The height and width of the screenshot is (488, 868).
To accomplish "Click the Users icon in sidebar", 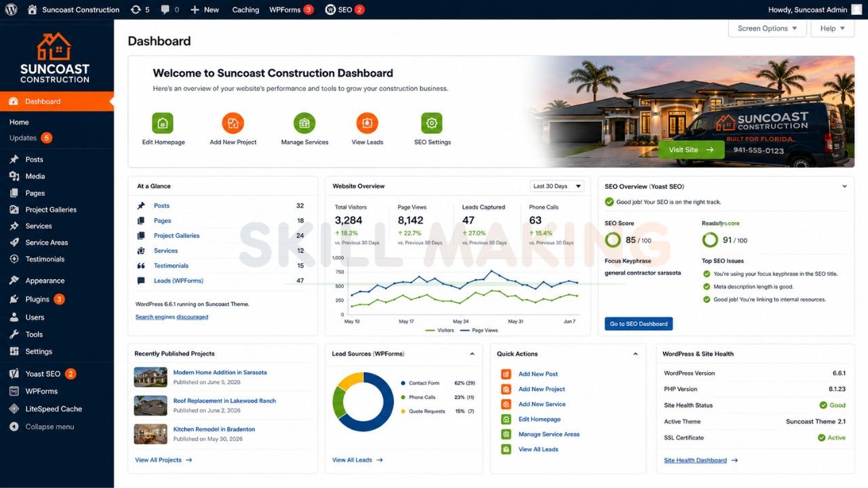I will tap(14, 317).
